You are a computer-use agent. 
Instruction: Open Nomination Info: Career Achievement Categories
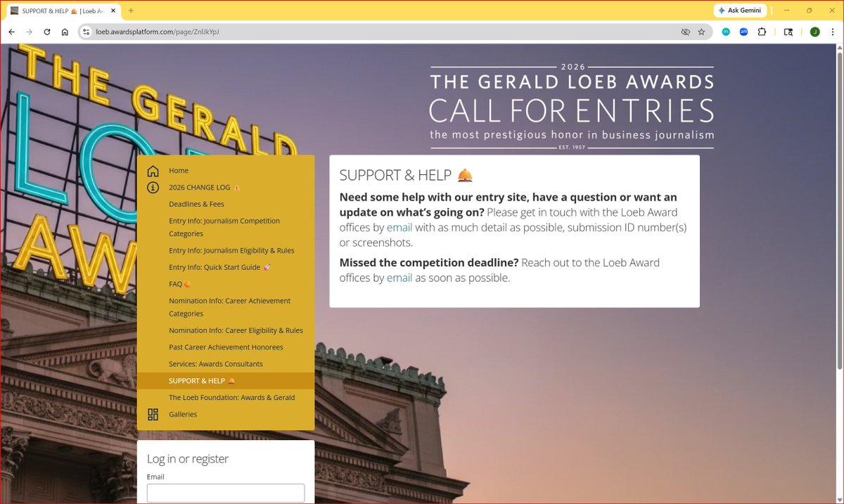pos(229,307)
